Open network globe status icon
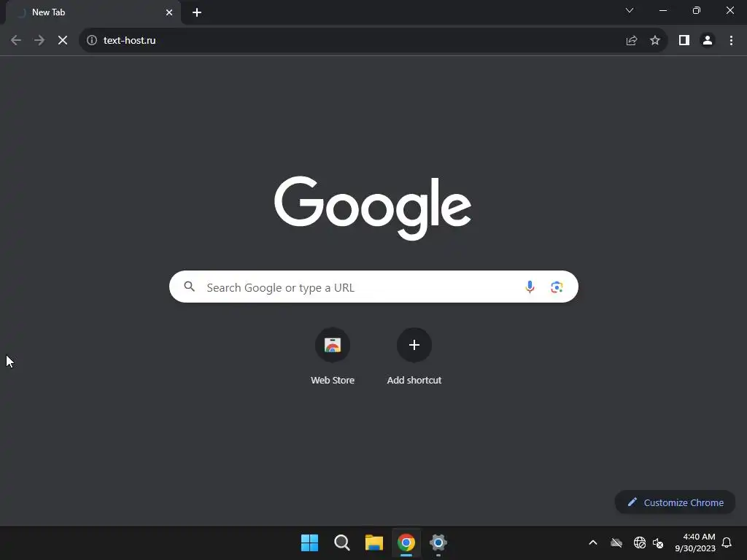The height and width of the screenshot is (560, 747). tap(640, 542)
